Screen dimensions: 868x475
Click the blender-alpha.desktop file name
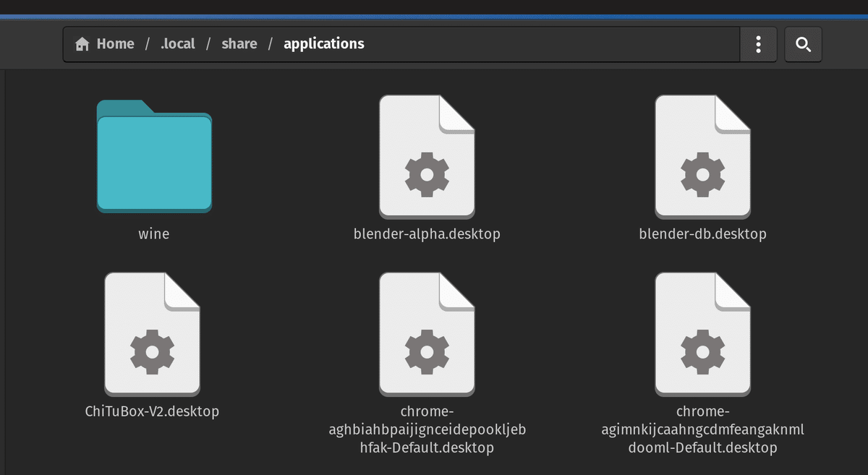pos(427,234)
